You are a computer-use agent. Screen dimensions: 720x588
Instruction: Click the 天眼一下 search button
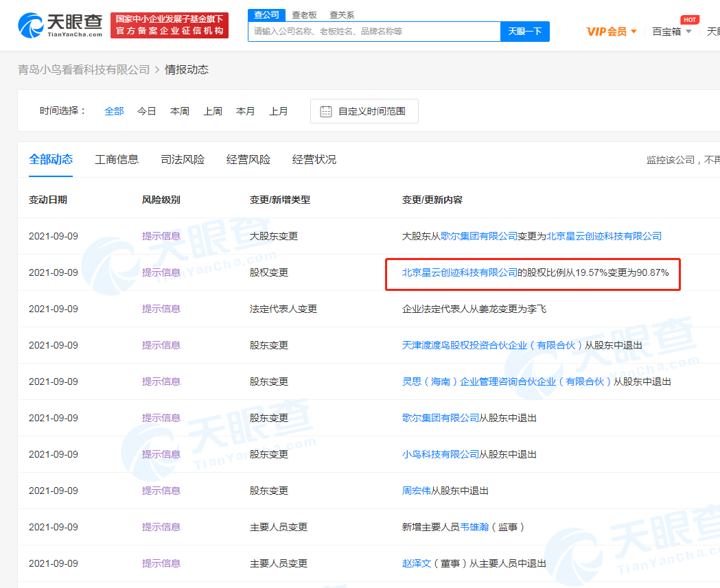(x=525, y=31)
